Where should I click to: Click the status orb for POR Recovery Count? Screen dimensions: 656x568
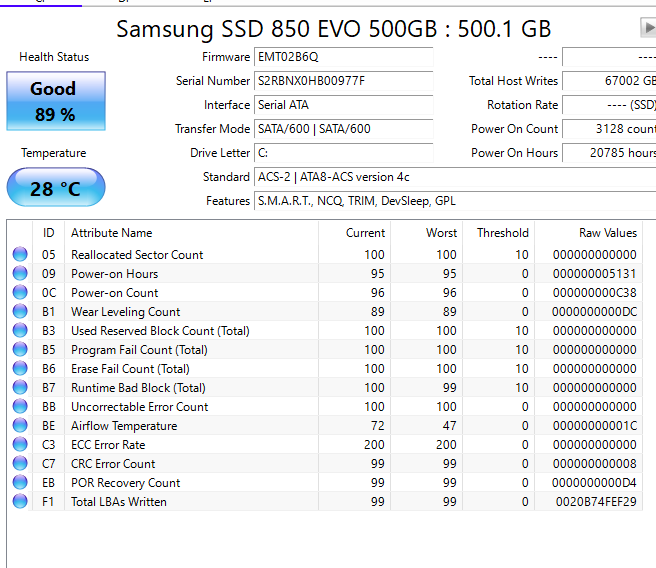pos(20,482)
